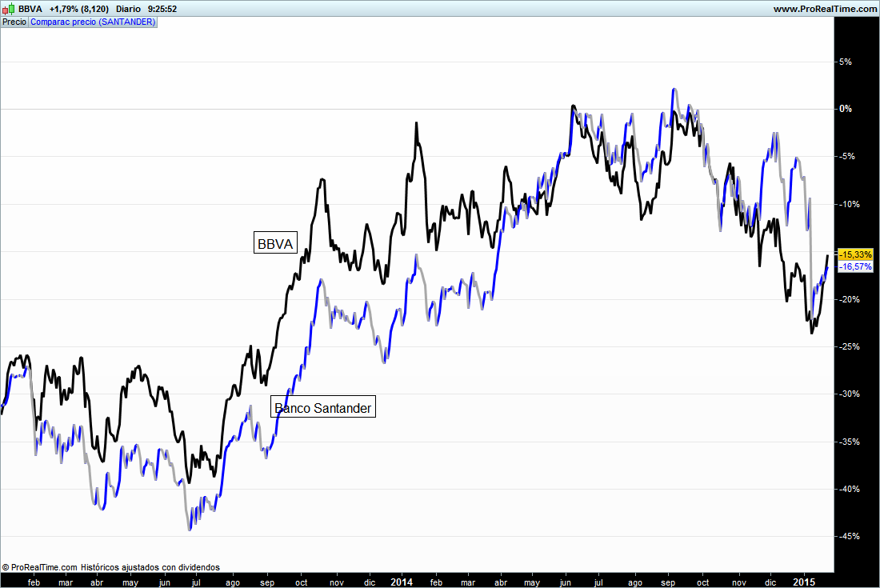
Task: Click the 9:25:52 clock time
Action: point(162,9)
